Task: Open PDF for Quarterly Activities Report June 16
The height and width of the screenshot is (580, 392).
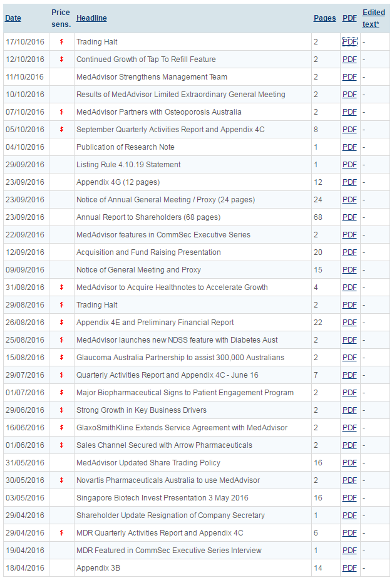Action: 349,375
